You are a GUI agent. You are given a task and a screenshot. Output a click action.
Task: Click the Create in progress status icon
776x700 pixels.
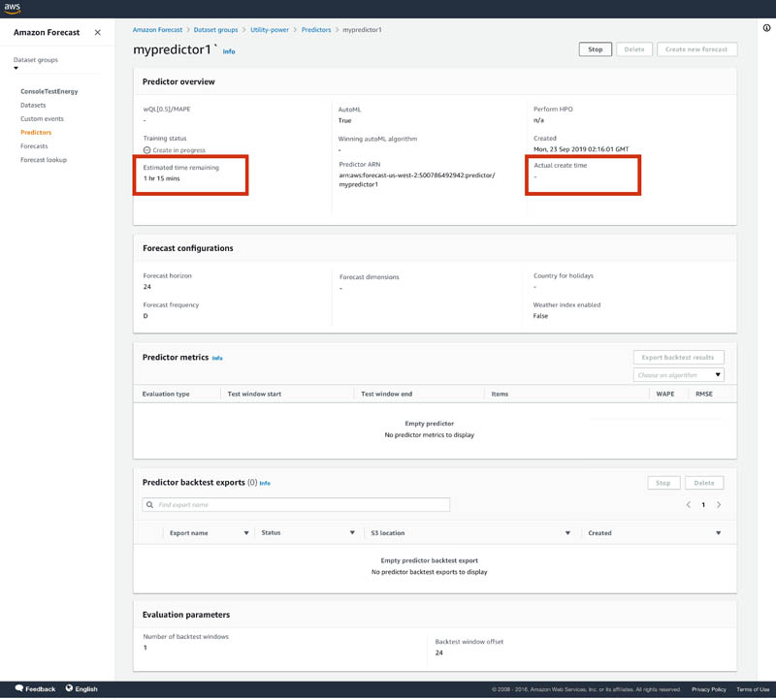147,150
